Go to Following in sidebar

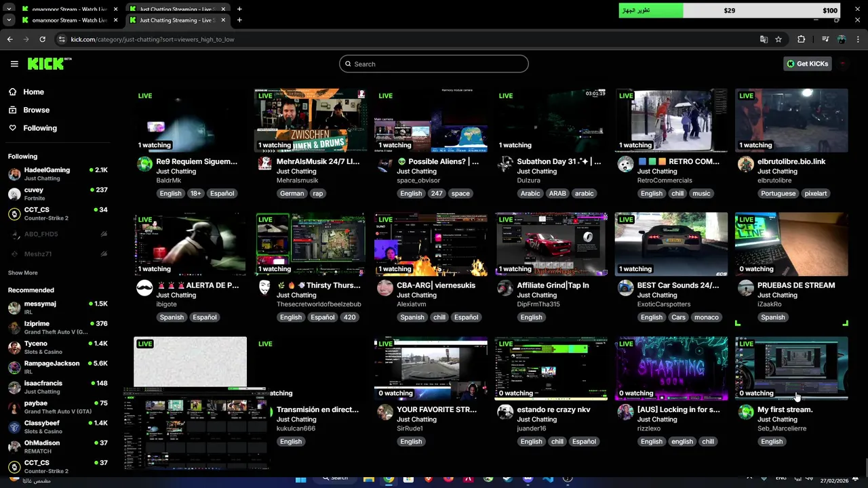click(x=40, y=128)
